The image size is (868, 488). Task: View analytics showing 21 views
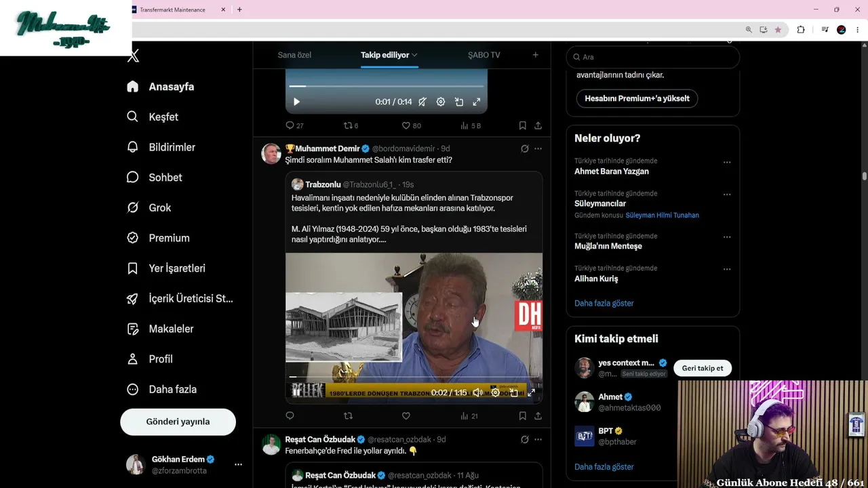click(x=469, y=415)
